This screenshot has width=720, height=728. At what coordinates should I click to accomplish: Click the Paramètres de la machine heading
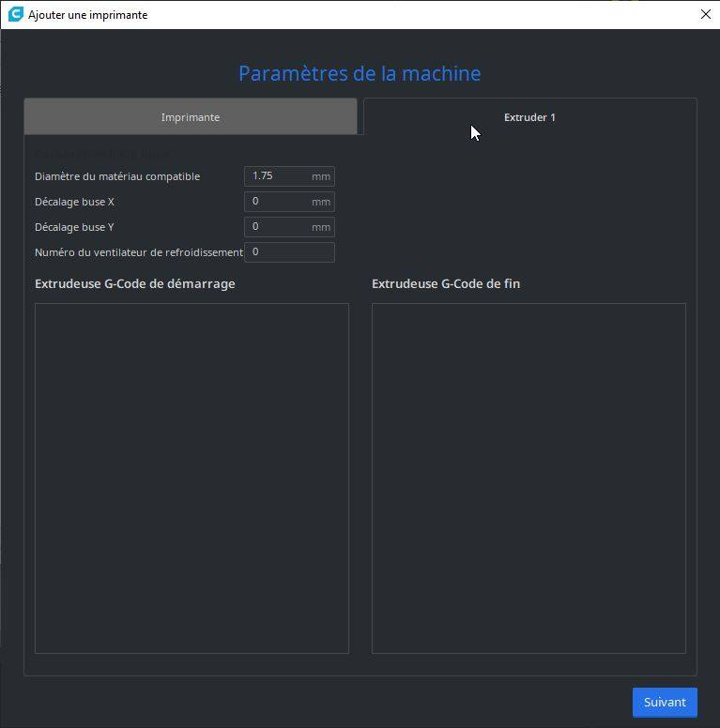(x=360, y=73)
